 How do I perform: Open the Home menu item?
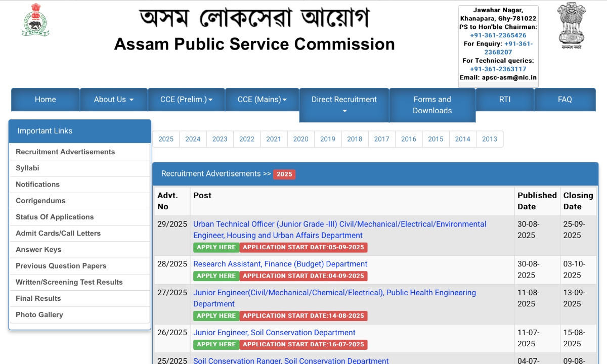pos(46,100)
